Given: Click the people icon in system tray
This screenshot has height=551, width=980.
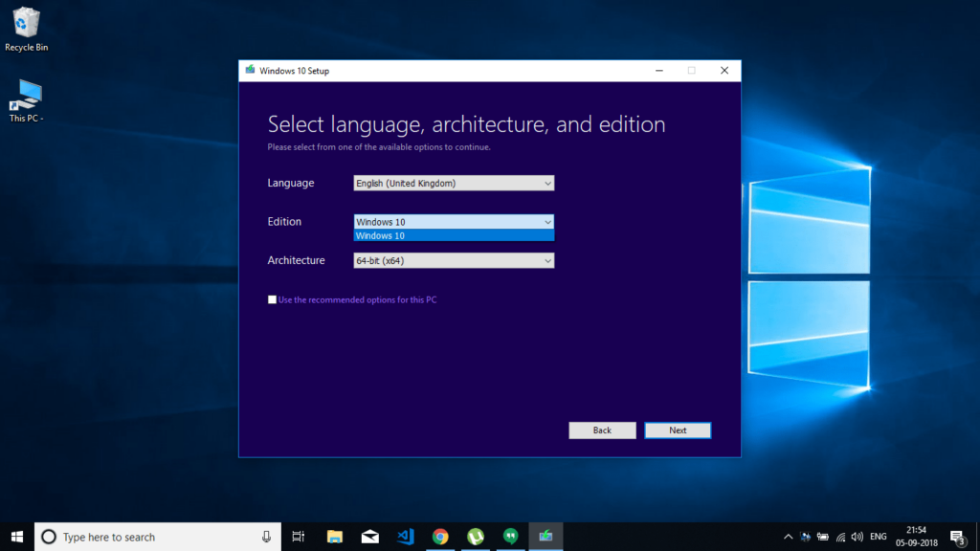Looking at the screenshot, I should coord(806,537).
